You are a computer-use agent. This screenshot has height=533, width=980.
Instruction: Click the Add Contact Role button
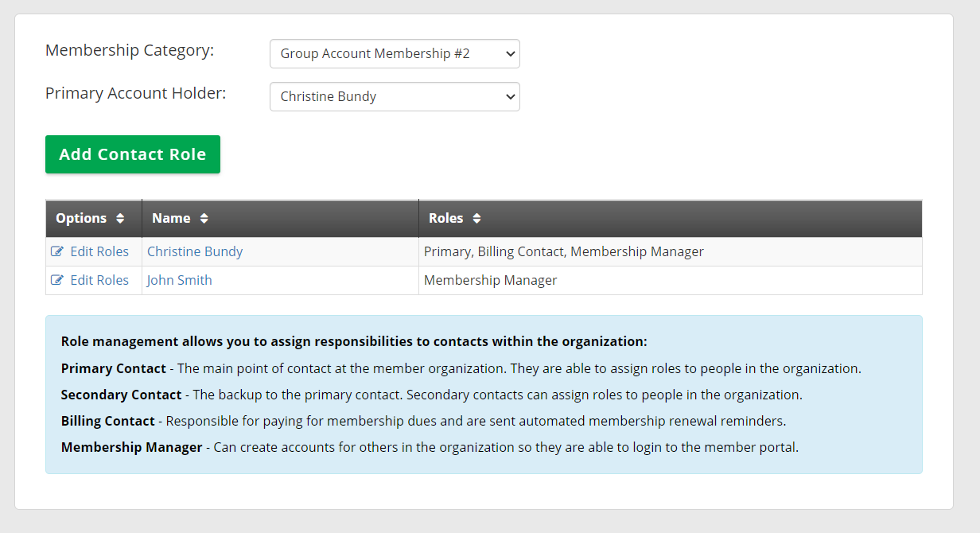tap(133, 154)
